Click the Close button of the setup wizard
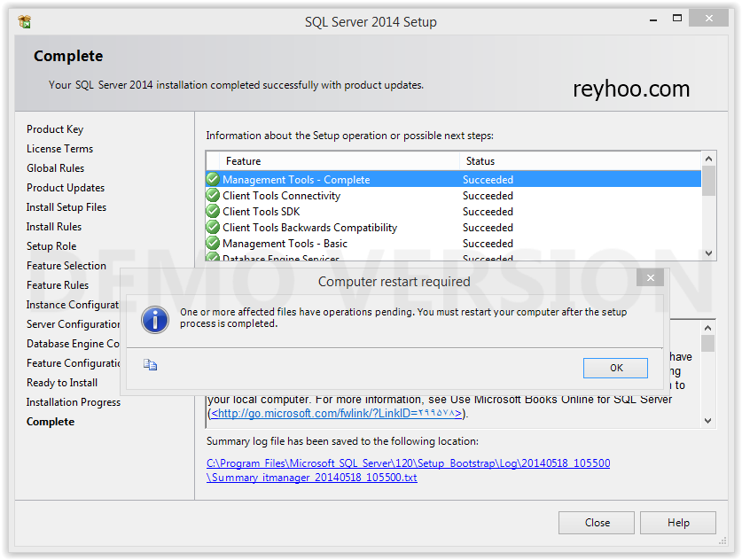The image size is (742, 560). pos(597,523)
